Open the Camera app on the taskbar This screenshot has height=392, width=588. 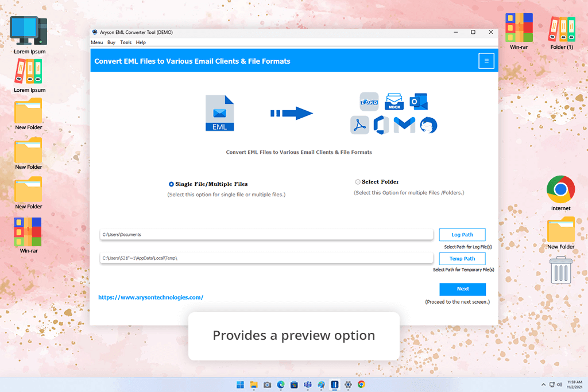[x=268, y=385]
